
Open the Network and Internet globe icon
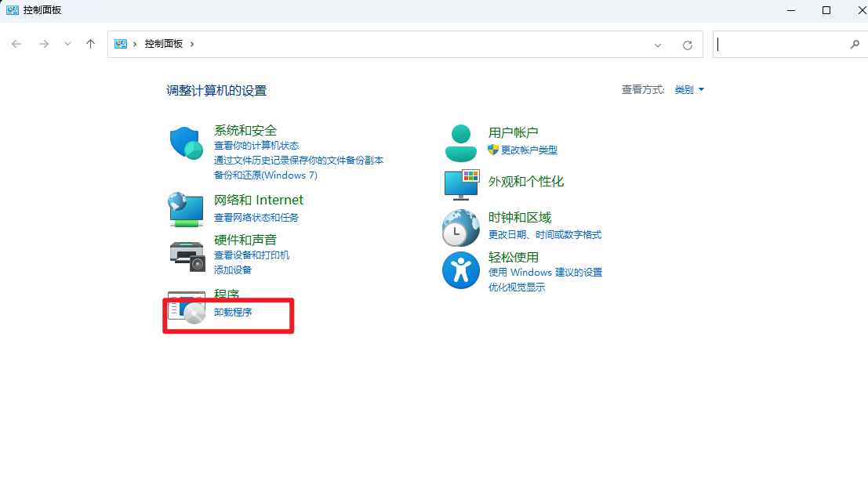(x=186, y=210)
